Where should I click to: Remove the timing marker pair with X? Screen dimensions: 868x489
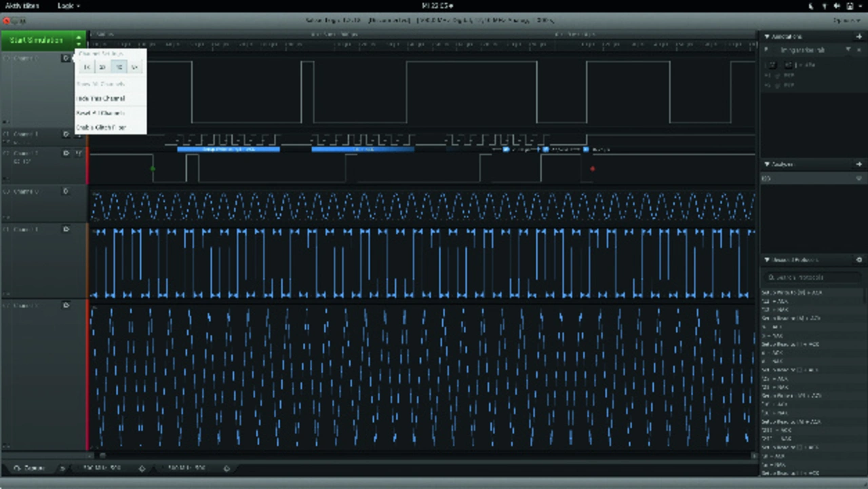coord(859,50)
